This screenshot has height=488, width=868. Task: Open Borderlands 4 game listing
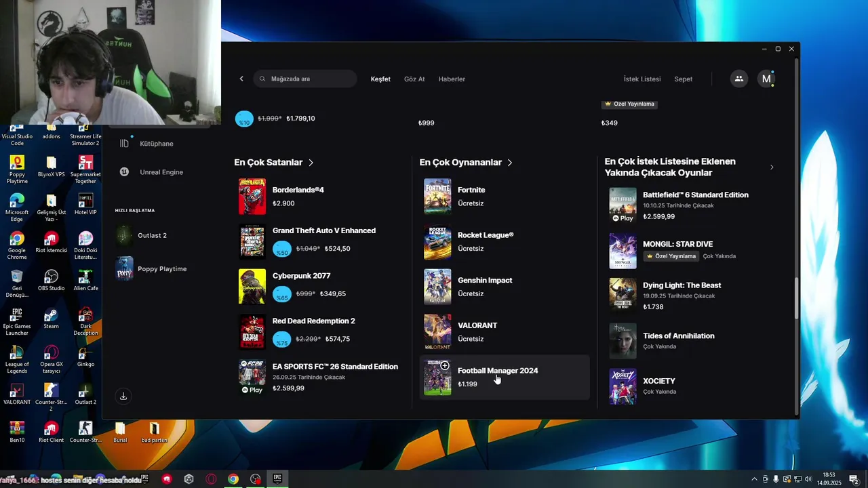[320, 197]
